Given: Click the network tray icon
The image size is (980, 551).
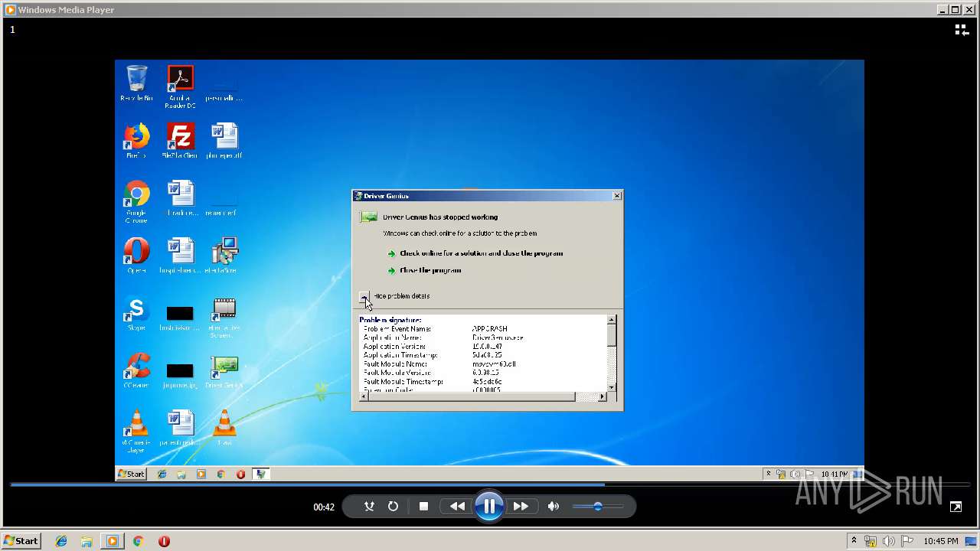Looking at the screenshot, I should click(x=871, y=541).
